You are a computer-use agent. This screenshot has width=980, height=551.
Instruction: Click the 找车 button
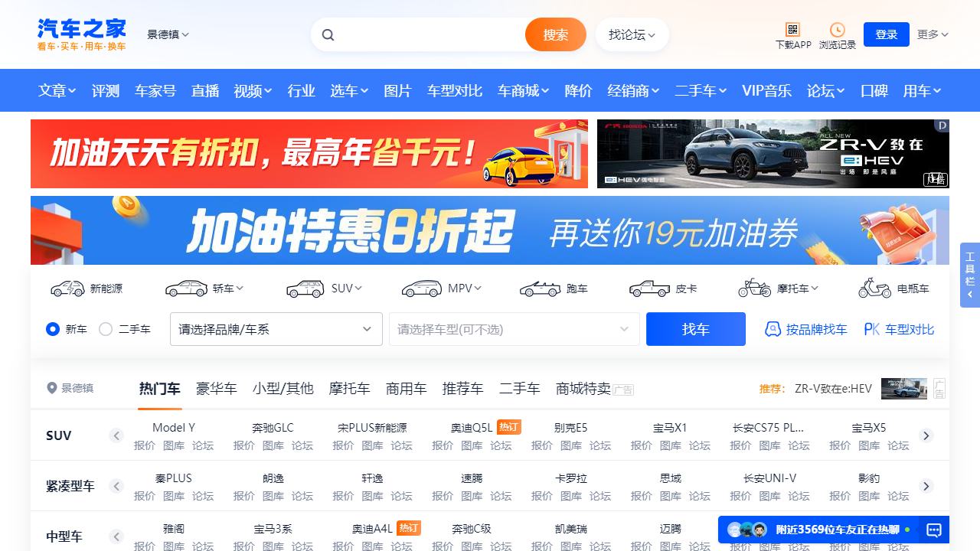695,329
